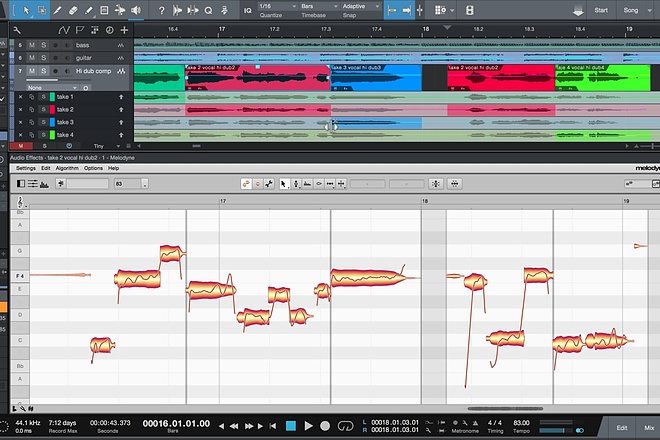The height and width of the screenshot is (440, 660).
Task: Open the Start page
Action: [x=601, y=10]
